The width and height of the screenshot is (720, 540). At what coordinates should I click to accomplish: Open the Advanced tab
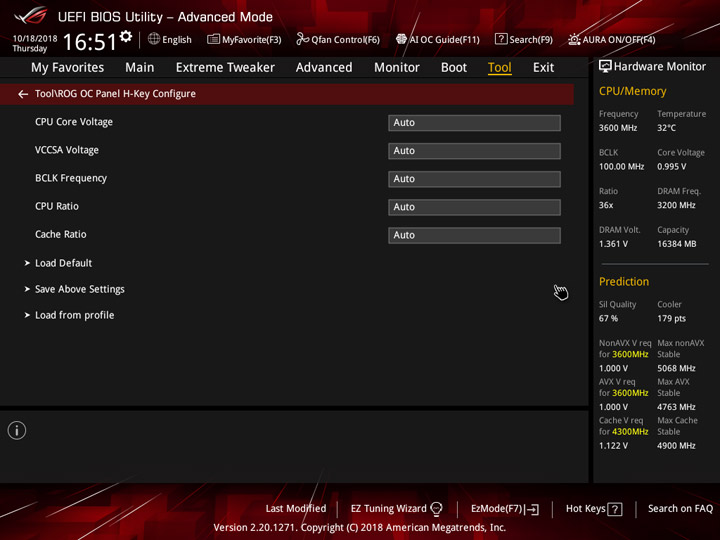pos(324,68)
